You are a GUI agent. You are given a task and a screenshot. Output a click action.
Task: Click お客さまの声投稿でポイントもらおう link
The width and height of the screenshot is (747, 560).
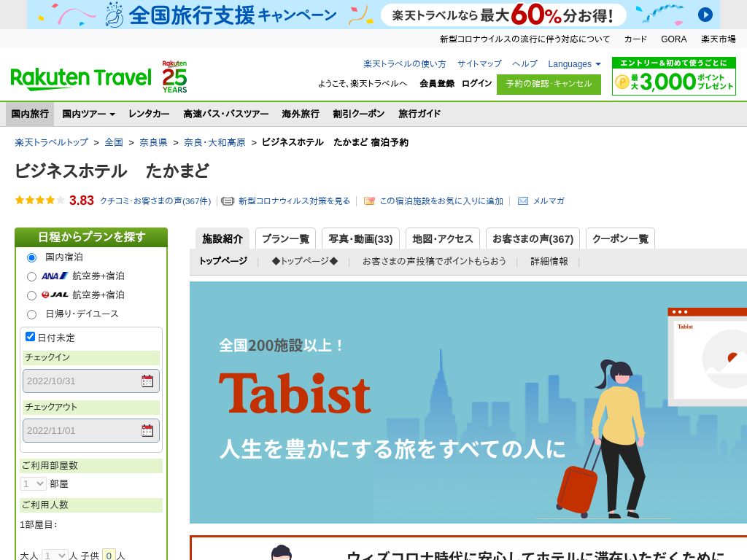coord(434,261)
